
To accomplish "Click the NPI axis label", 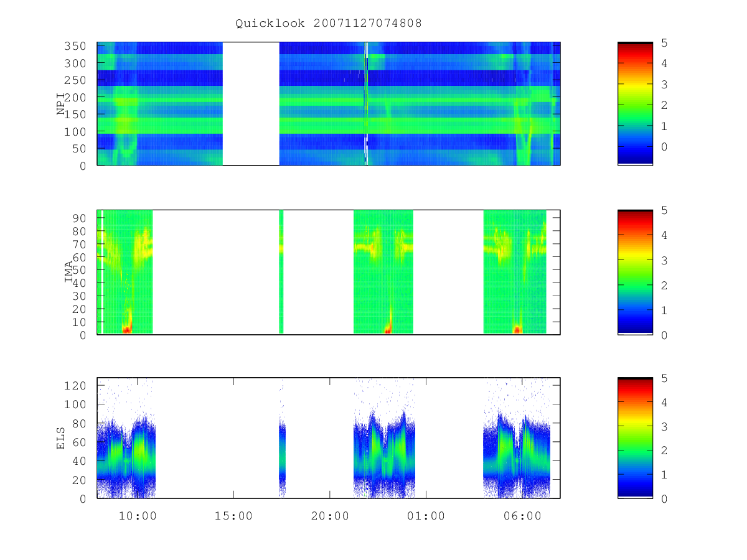I will coord(62,104).
